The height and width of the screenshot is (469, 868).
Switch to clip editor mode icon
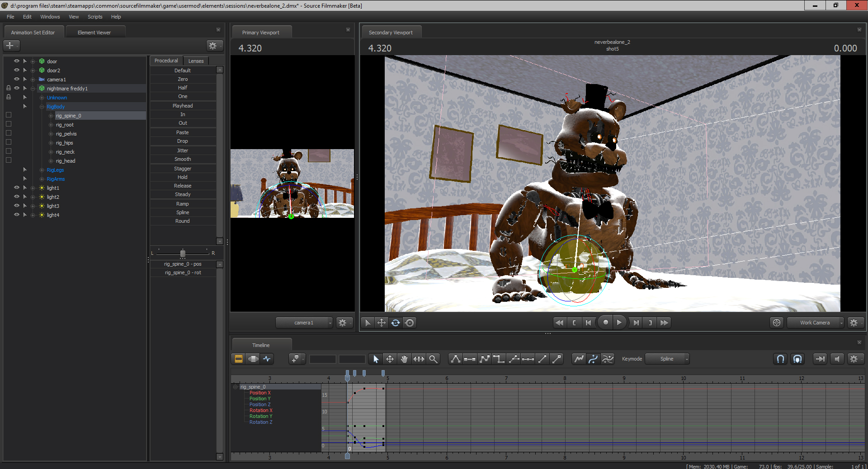[x=238, y=359]
